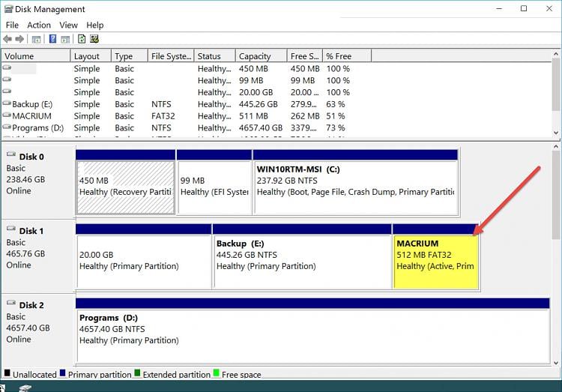Image resolution: width=562 pixels, height=392 pixels.
Task: Click the Disk 0 drive icon
Action: [x=11, y=154]
